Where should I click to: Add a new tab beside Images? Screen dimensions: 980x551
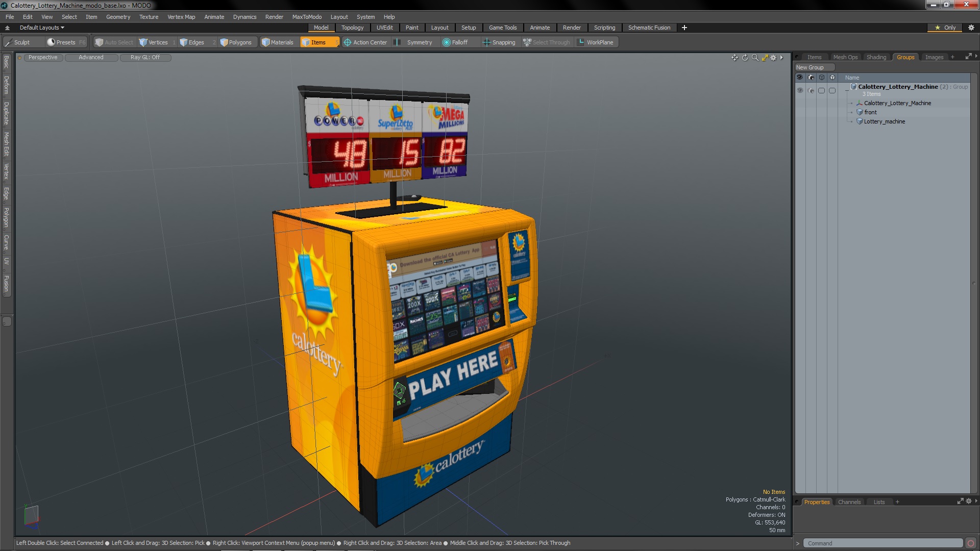[x=952, y=57]
